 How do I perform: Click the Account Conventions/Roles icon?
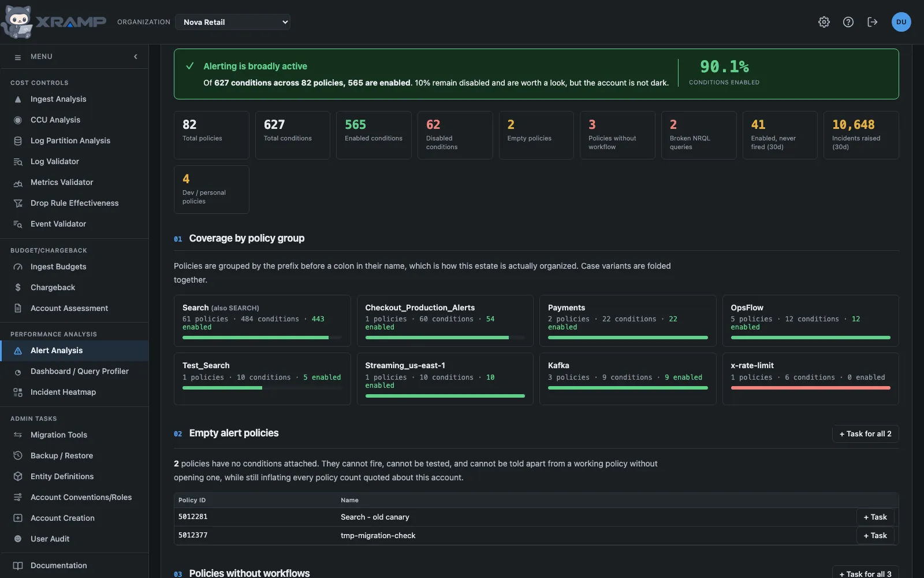pos(18,498)
